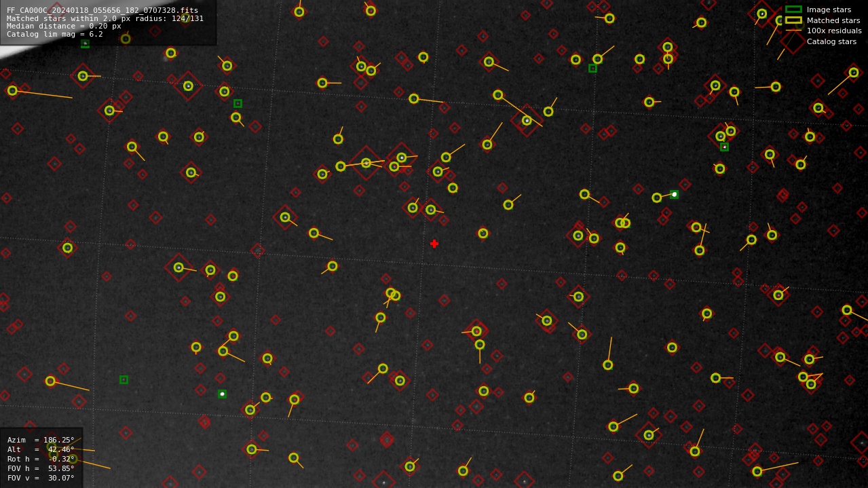
Task: Click the 'FOV v = 30.07°' value
Action: (x=41, y=478)
